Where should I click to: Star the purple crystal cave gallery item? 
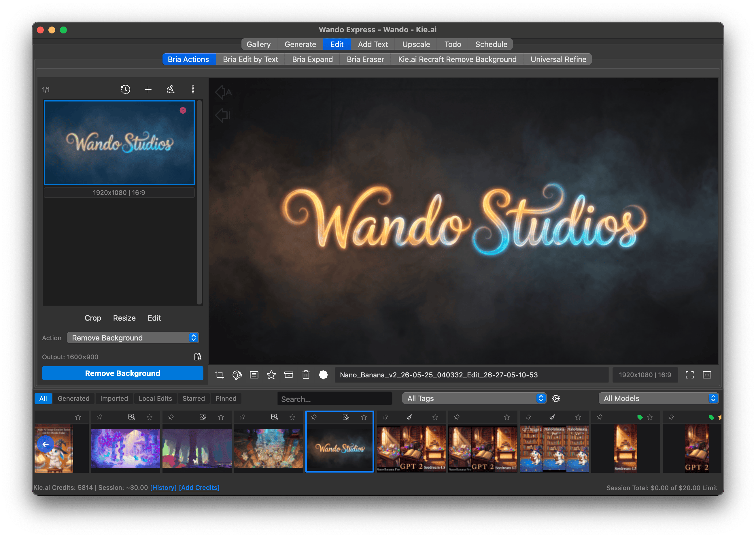tap(150, 417)
